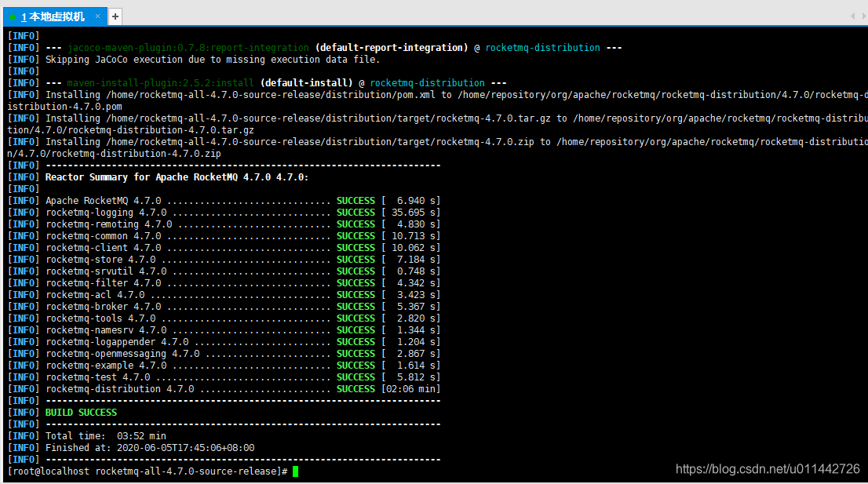Click the Finished at timestamp line

pyautogui.click(x=130, y=448)
